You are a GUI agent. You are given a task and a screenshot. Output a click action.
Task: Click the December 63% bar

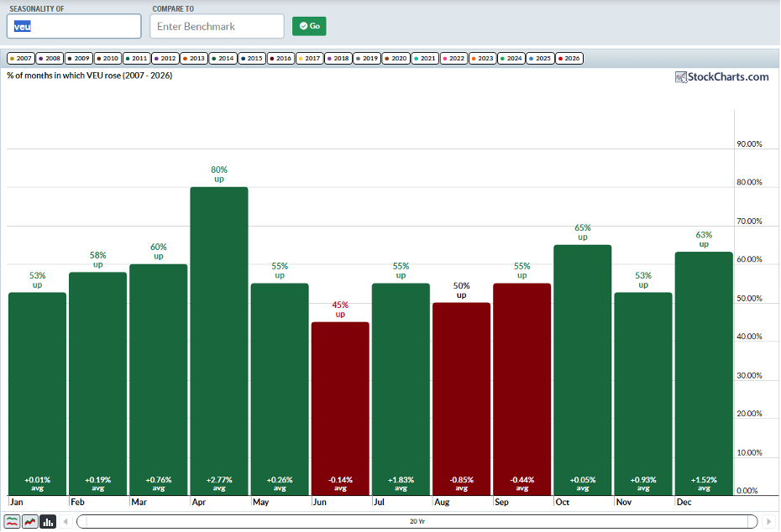(x=704, y=373)
